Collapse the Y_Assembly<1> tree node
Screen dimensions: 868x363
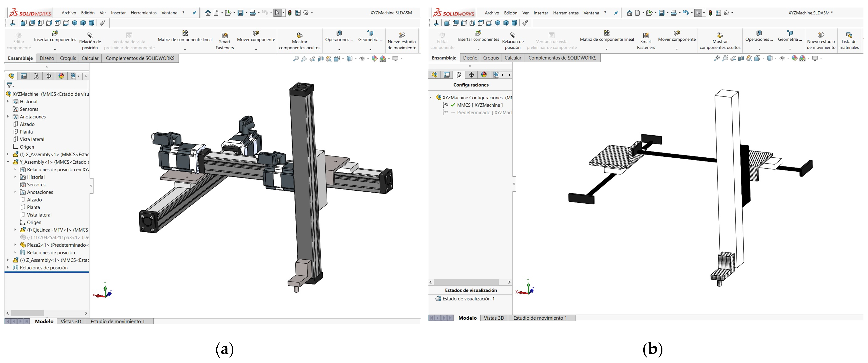(x=8, y=162)
